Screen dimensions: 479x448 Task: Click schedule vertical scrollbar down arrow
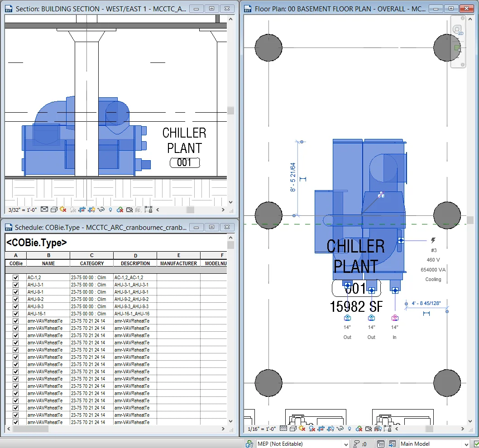point(230,421)
